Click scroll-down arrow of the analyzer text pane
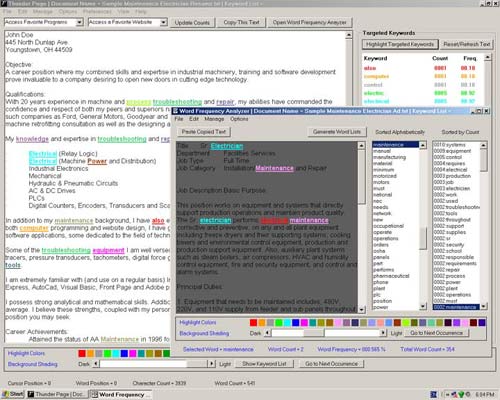 pyautogui.click(x=362, y=309)
